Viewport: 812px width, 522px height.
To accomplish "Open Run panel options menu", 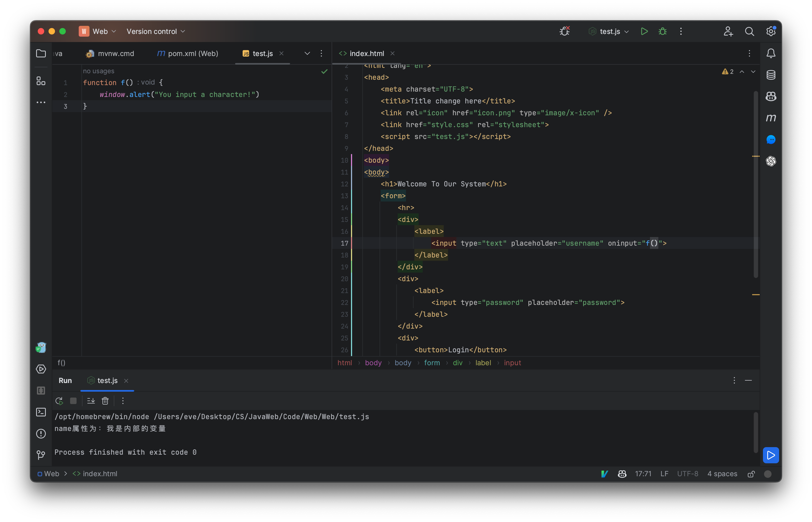I will (x=734, y=380).
